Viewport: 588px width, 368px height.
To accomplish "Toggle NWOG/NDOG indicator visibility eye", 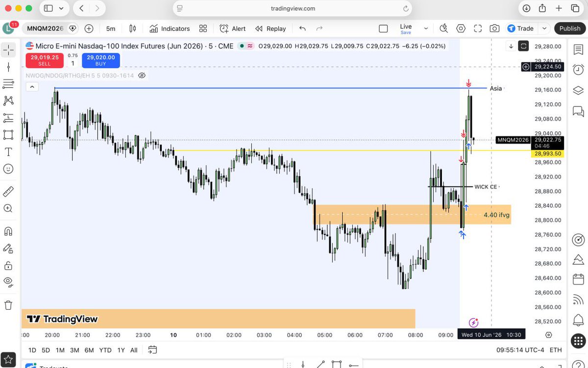I will 142,76.
